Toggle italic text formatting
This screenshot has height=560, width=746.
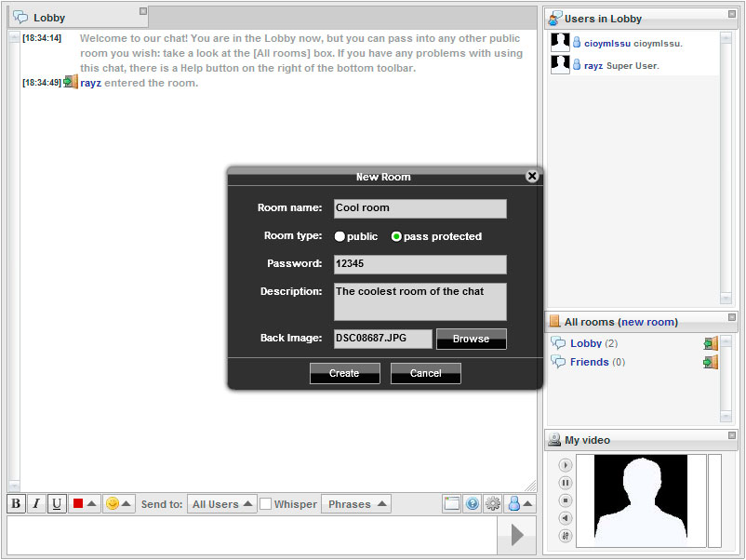[36, 504]
